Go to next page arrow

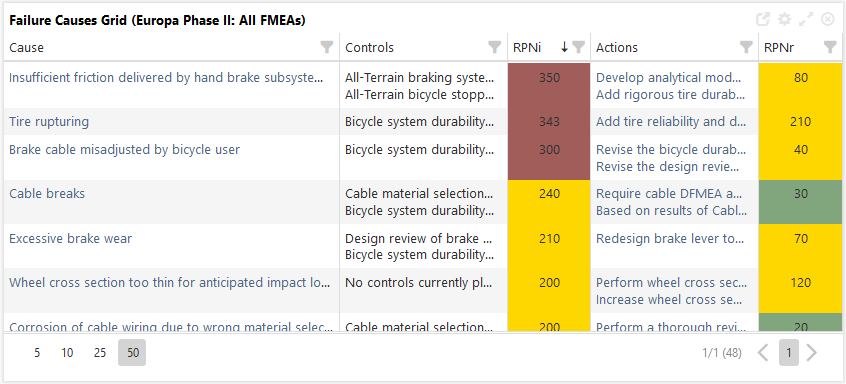pyautogui.click(x=811, y=353)
